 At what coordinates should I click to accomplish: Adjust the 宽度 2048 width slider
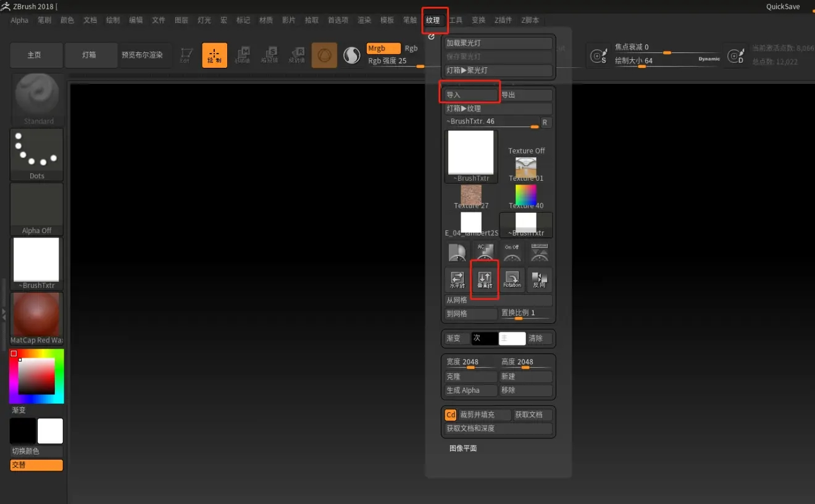[471, 363]
